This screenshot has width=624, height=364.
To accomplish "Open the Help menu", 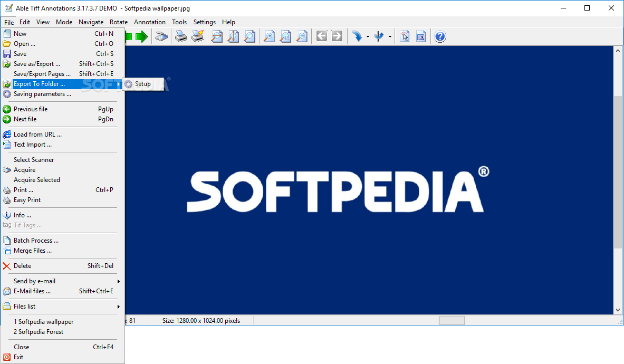I will (x=228, y=22).
